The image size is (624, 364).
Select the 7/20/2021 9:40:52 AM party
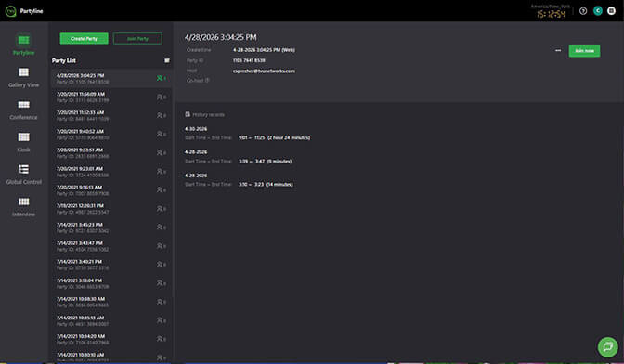pos(111,134)
